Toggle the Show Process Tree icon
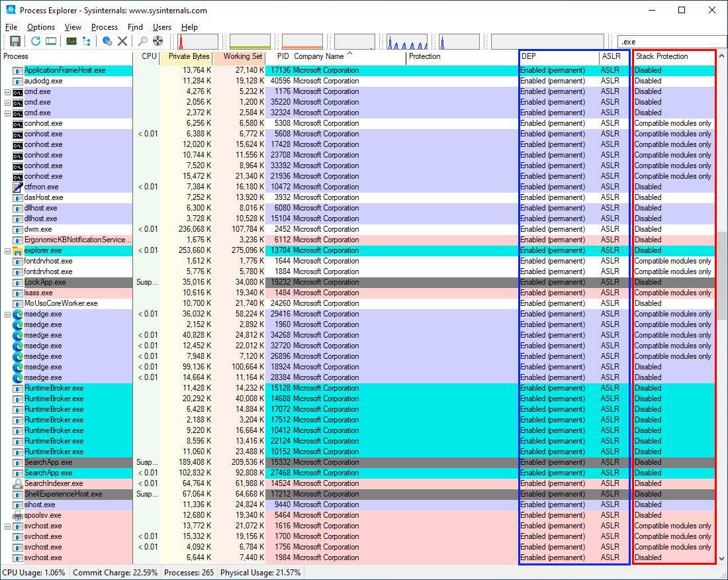This screenshot has height=580, width=728. [87, 41]
